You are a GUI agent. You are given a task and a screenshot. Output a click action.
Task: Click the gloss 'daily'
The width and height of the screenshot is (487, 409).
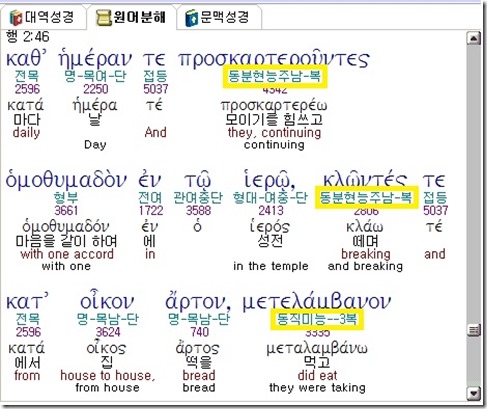click(x=26, y=133)
